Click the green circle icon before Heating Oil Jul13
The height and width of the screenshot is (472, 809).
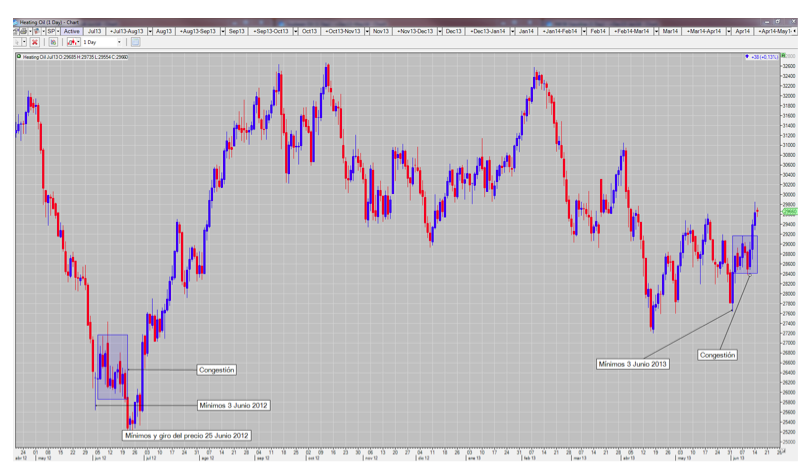[x=19, y=56]
